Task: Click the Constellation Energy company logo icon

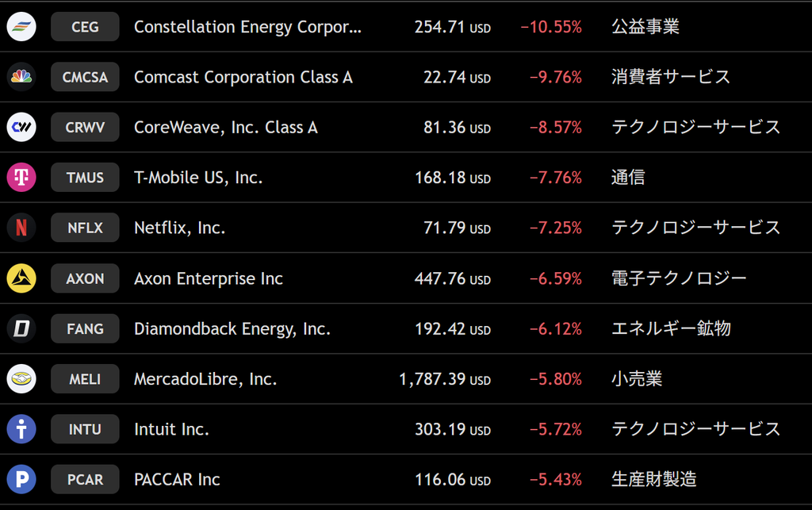Action: pos(21,26)
